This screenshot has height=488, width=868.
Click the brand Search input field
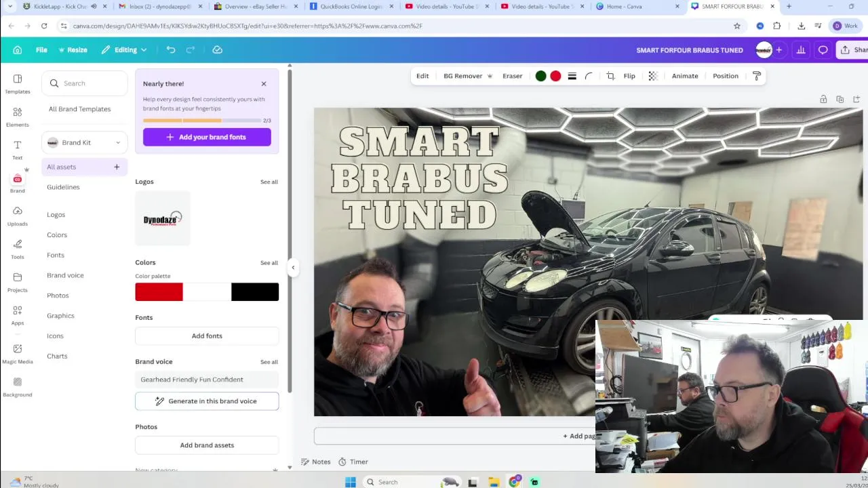85,83
